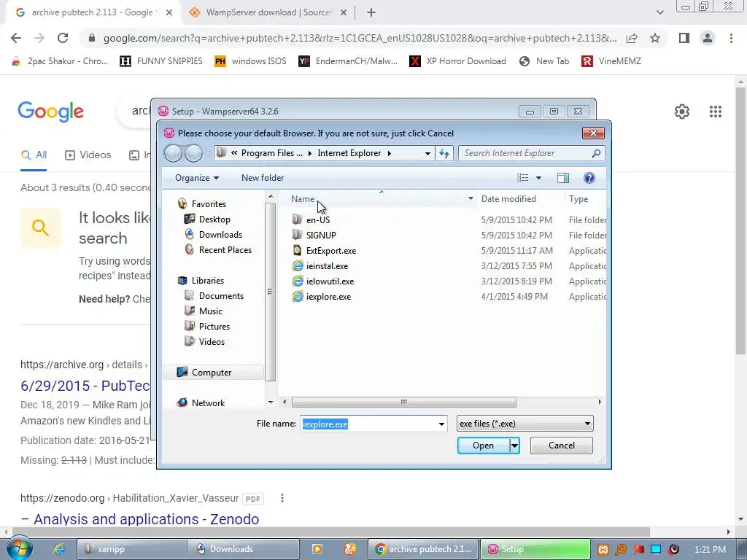The width and height of the screenshot is (747, 560).
Task: Select Favorites in the navigation pane
Action: point(209,204)
